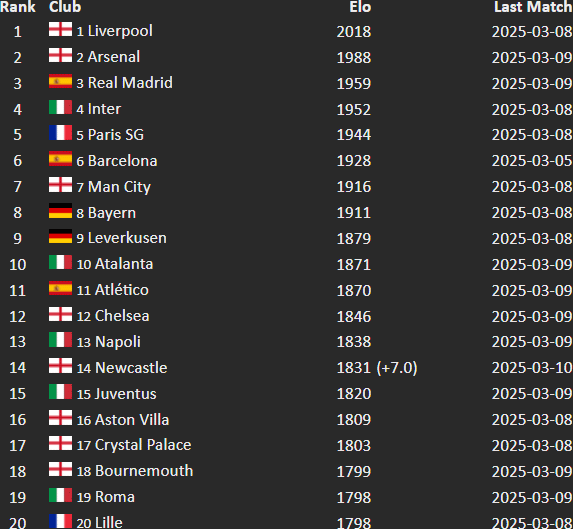Click the Spain flag next to Atlético
The height and width of the screenshot is (529, 573).
60,288
